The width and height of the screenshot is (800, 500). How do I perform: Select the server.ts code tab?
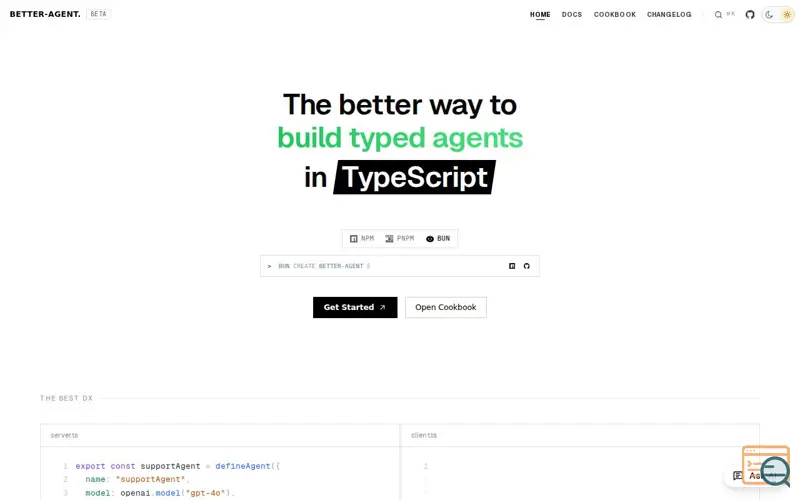(x=64, y=435)
